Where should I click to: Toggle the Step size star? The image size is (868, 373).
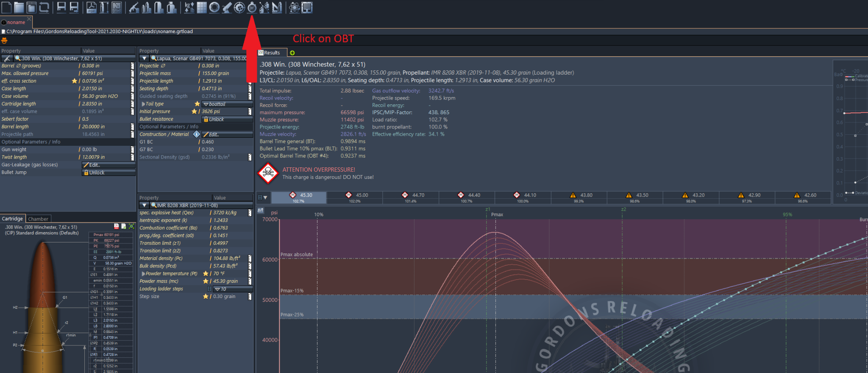tap(206, 297)
